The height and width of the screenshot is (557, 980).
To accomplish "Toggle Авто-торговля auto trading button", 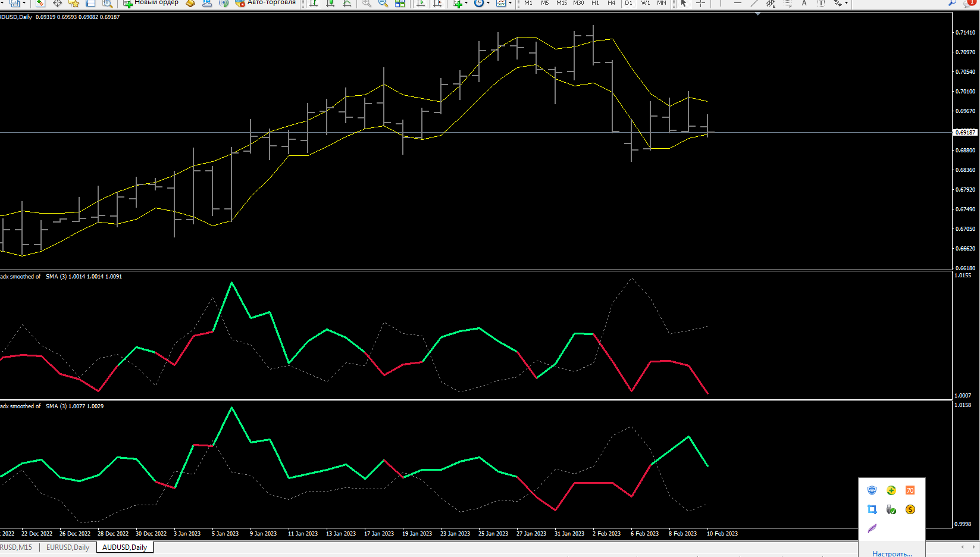I will [265, 3].
